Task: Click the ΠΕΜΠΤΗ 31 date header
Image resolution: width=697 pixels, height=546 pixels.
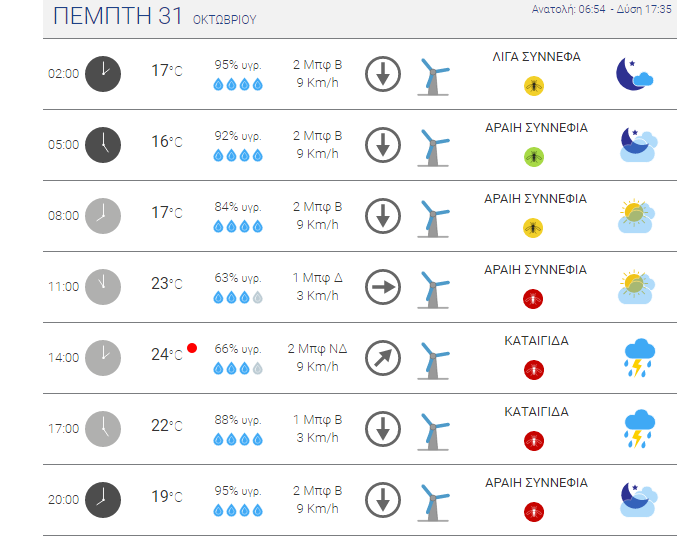Action: coord(117,16)
